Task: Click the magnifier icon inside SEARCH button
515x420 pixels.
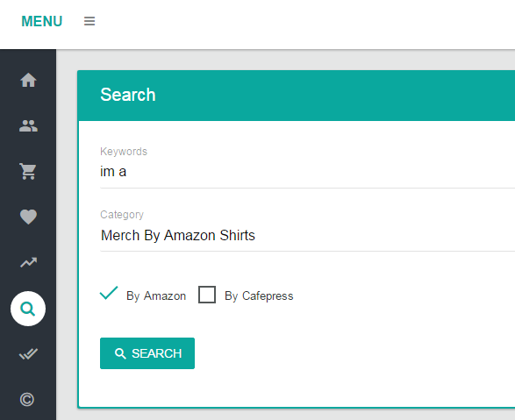Action: pos(120,353)
